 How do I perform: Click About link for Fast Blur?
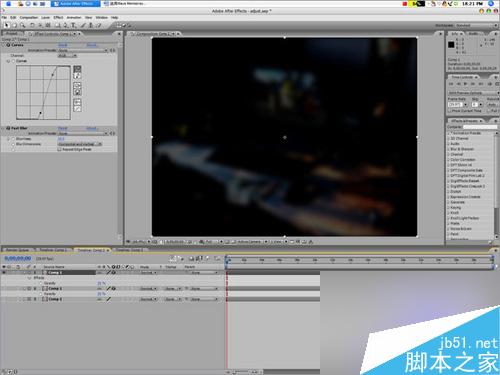pyautogui.click(x=91, y=128)
